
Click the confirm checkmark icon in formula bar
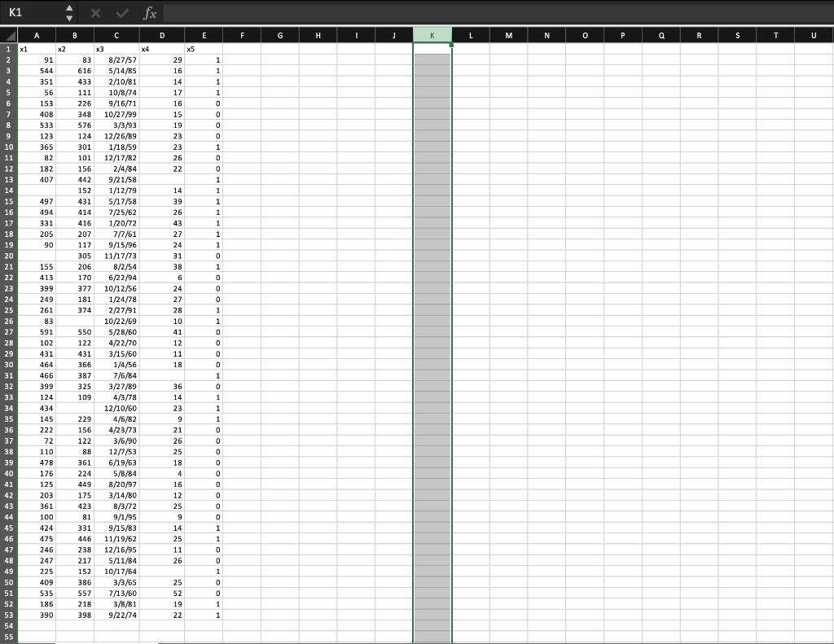click(121, 13)
